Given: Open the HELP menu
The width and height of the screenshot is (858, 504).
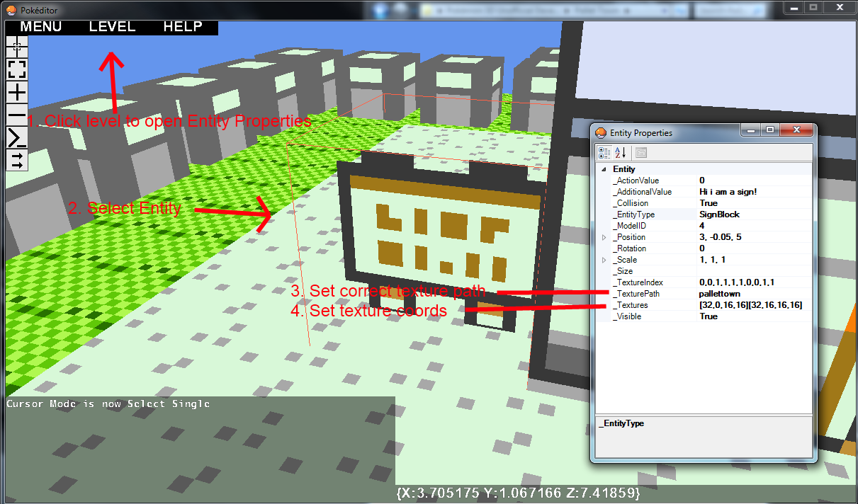Looking at the screenshot, I should pos(183,27).
